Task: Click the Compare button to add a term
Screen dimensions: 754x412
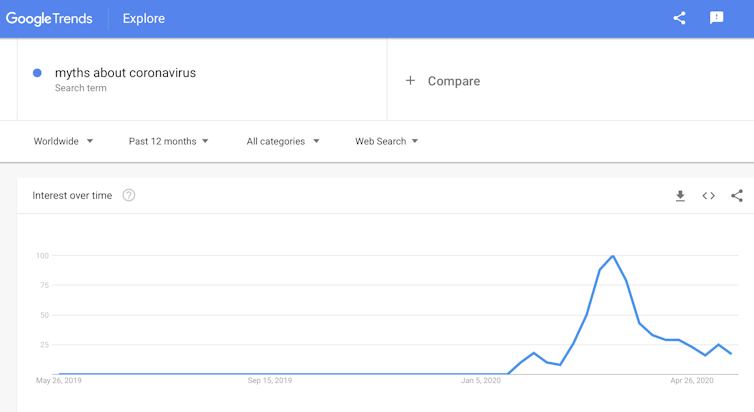Action: point(453,81)
